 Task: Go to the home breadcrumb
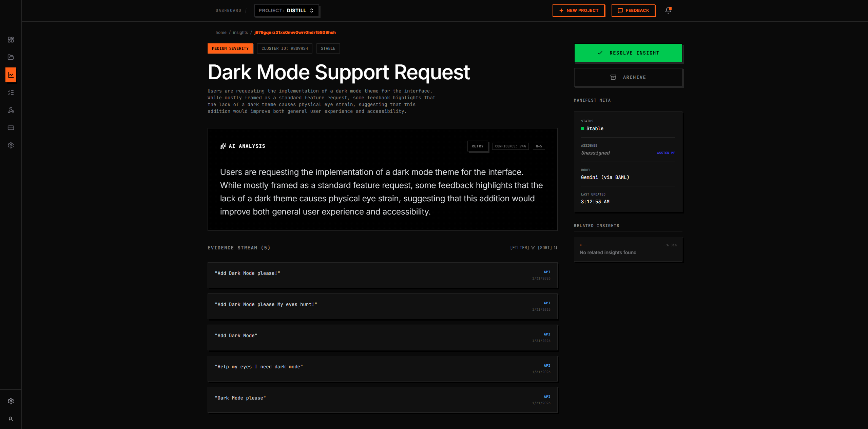click(x=221, y=33)
